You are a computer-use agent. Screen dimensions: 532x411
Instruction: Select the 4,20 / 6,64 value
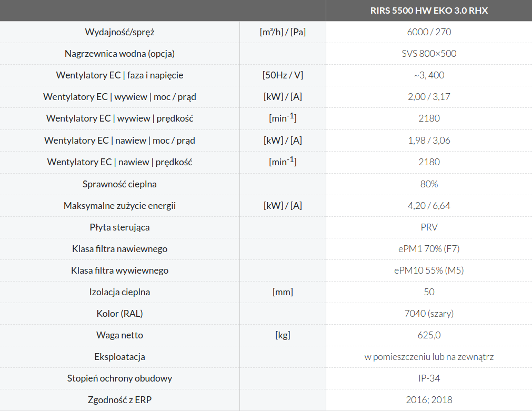pos(429,206)
